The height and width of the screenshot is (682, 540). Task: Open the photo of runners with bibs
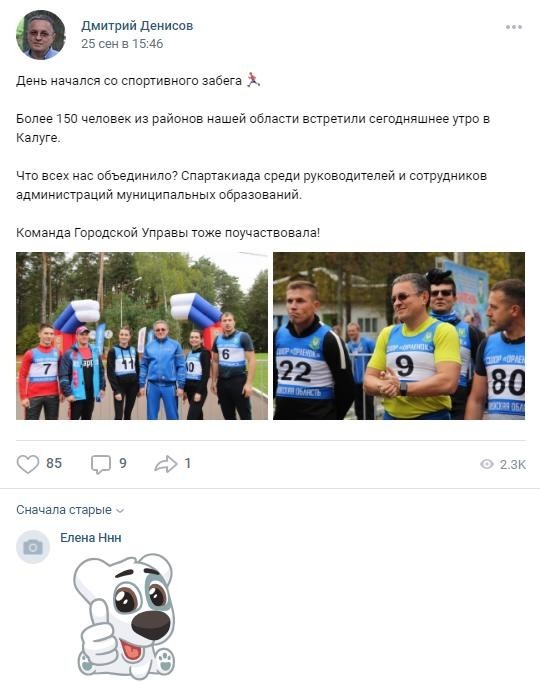tap(399, 336)
